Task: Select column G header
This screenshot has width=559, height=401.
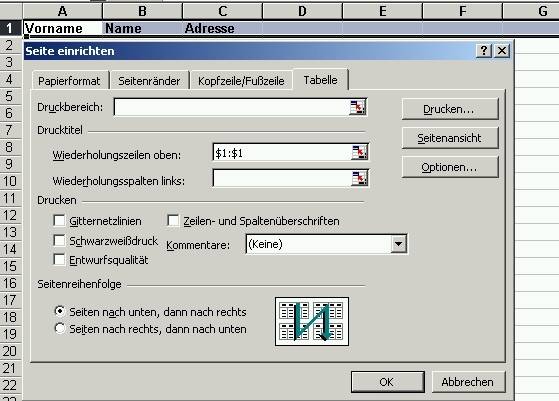Action: [531, 11]
